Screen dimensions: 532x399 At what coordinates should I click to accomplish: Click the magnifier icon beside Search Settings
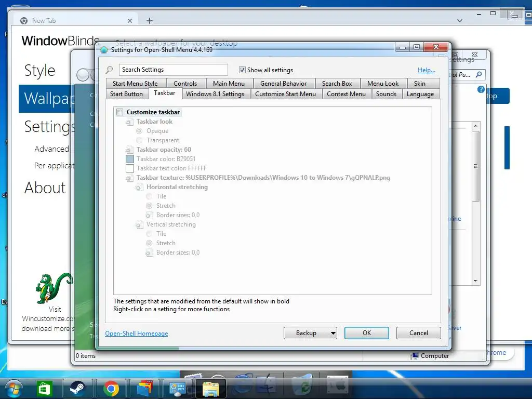109,70
